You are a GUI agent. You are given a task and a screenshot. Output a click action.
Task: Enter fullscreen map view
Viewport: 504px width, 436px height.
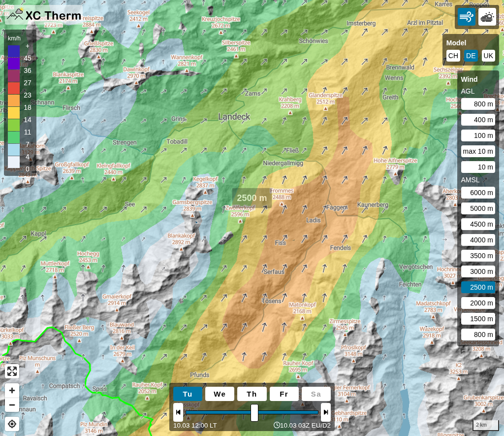[12, 371]
